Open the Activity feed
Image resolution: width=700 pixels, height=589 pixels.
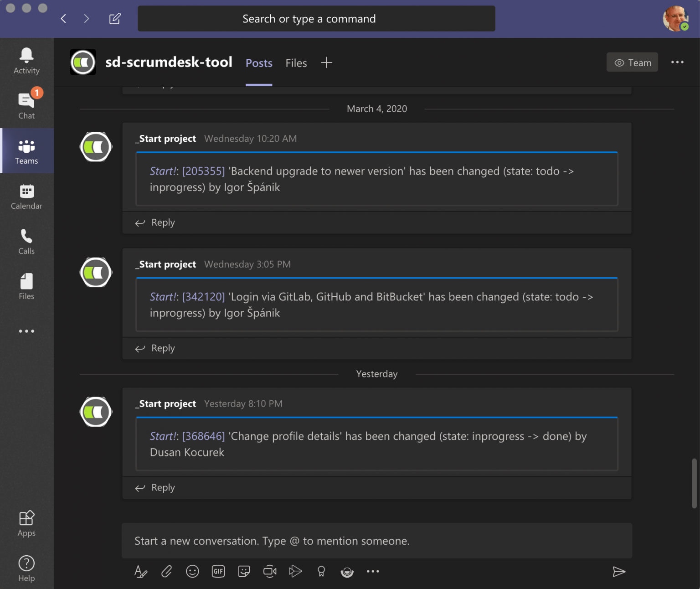[26, 61]
